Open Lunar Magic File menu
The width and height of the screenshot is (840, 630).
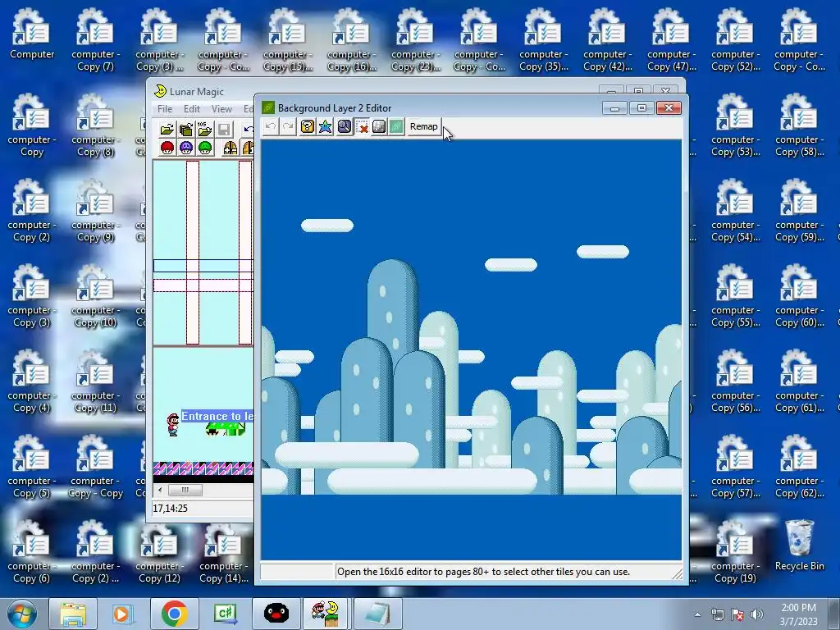pyautogui.click(x=165, y=109)
